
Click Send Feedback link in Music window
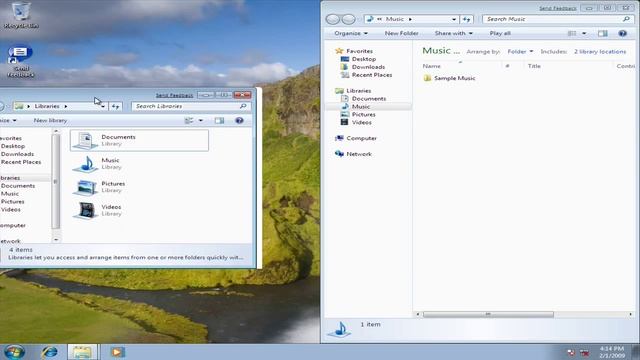(x=558, y=8)
